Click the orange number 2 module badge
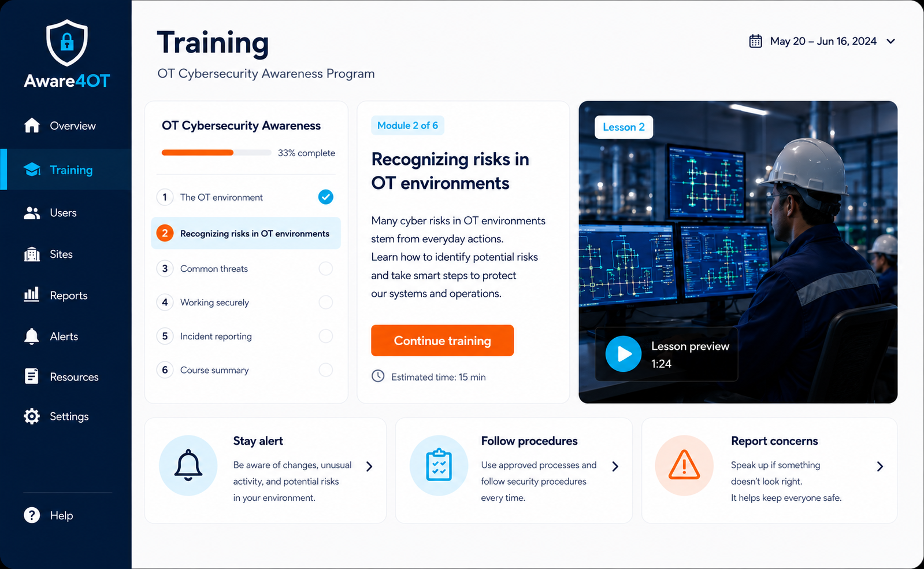The width and height of the screenshot is (924, 569). click(165, 233)
